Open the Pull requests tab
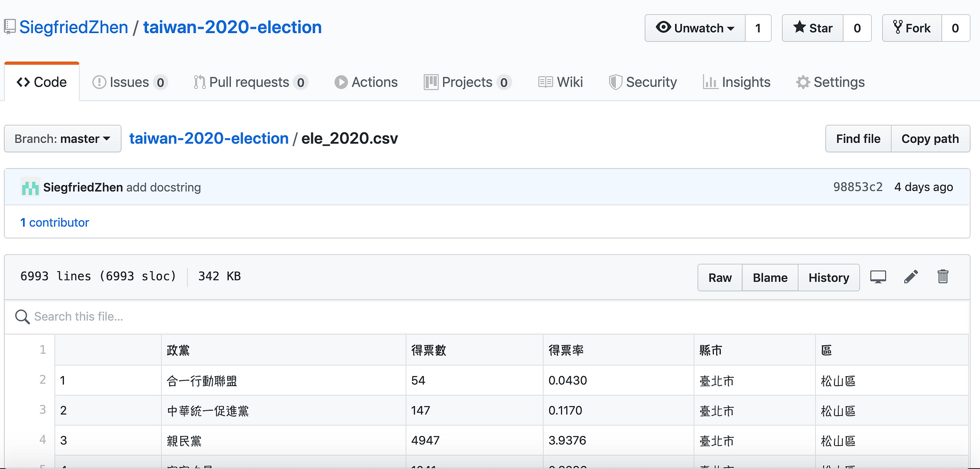980x469 pixels. coord(251,82)
